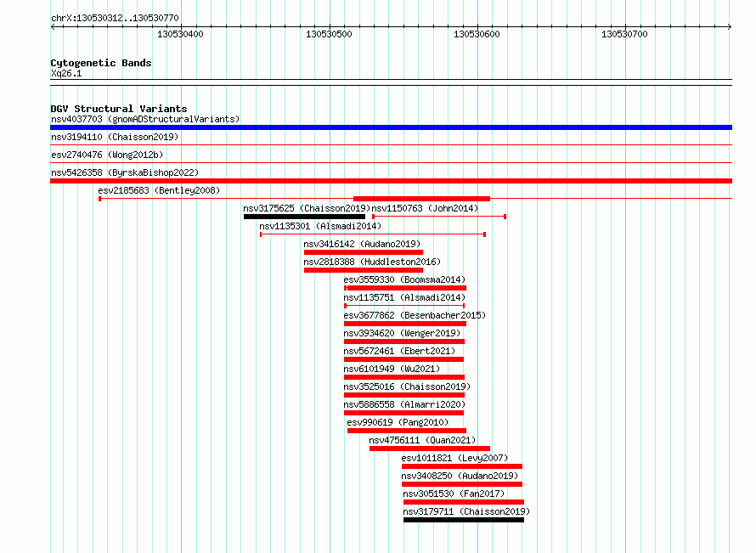756x553 pixels.
Task: Click ruler position 130530600
Action: pyautogui.click(x=477, y=34)
